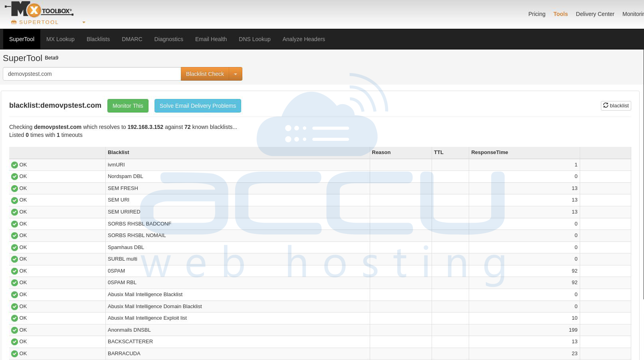
Task: Click the Anonmails DNSBL blacklist name
Action: pyautogui.click(x=129, y=330)
